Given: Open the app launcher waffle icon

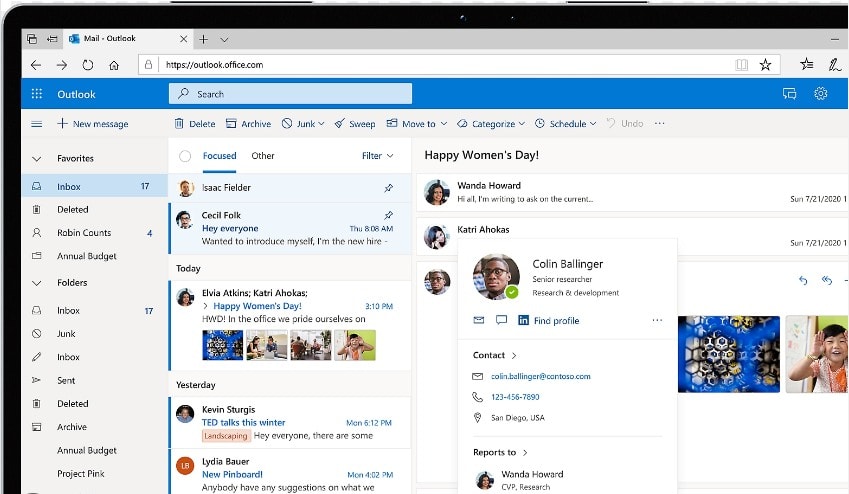Looking at the screenshot, I should (x=37, y=94).
